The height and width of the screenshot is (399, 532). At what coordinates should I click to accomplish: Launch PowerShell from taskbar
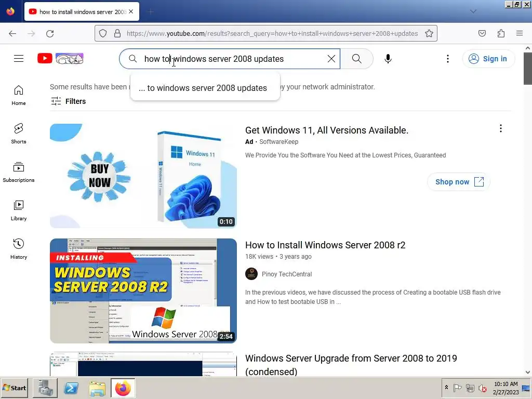point(71,388)
